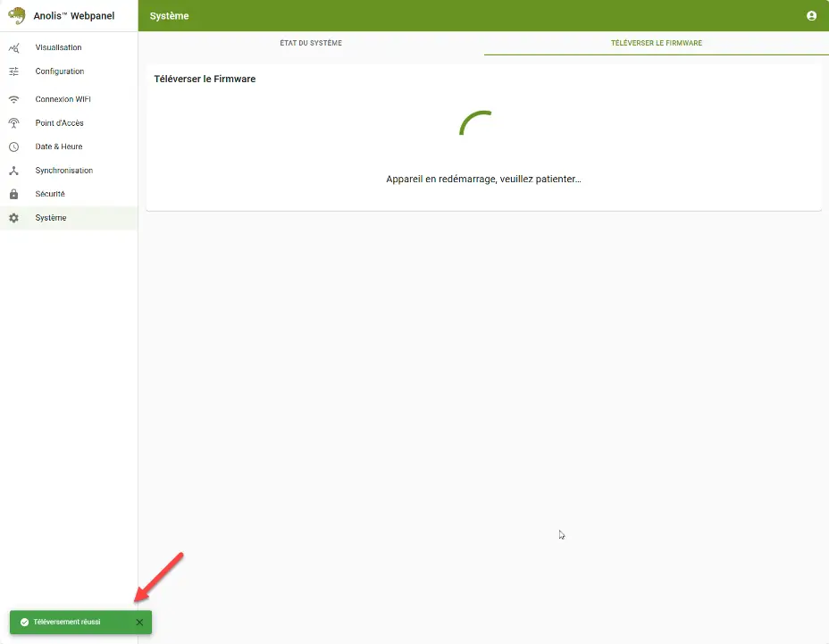Open the Synchronisation page
829x644 pixels.
(x=69, y=171)
